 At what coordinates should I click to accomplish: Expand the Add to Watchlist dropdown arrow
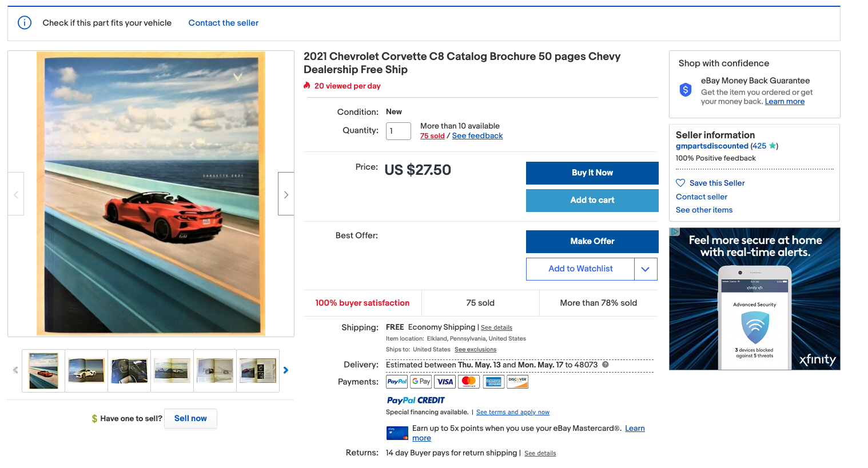[x=646, y=269]
